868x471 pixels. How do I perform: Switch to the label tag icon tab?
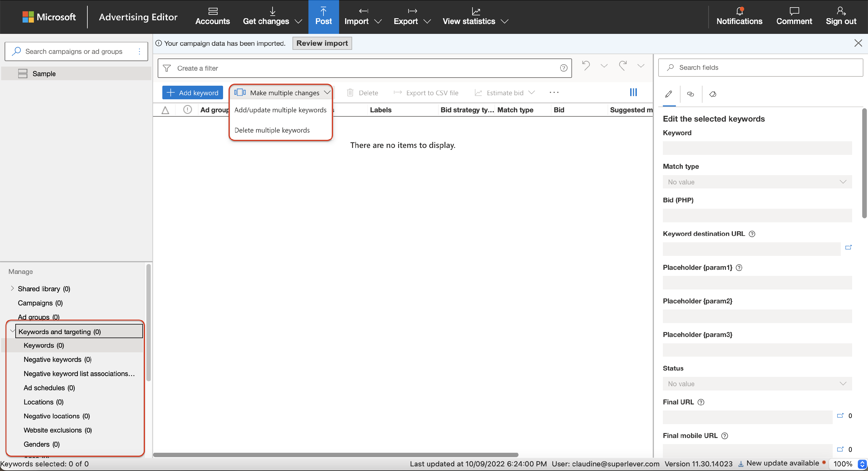[x=713, y=94]
